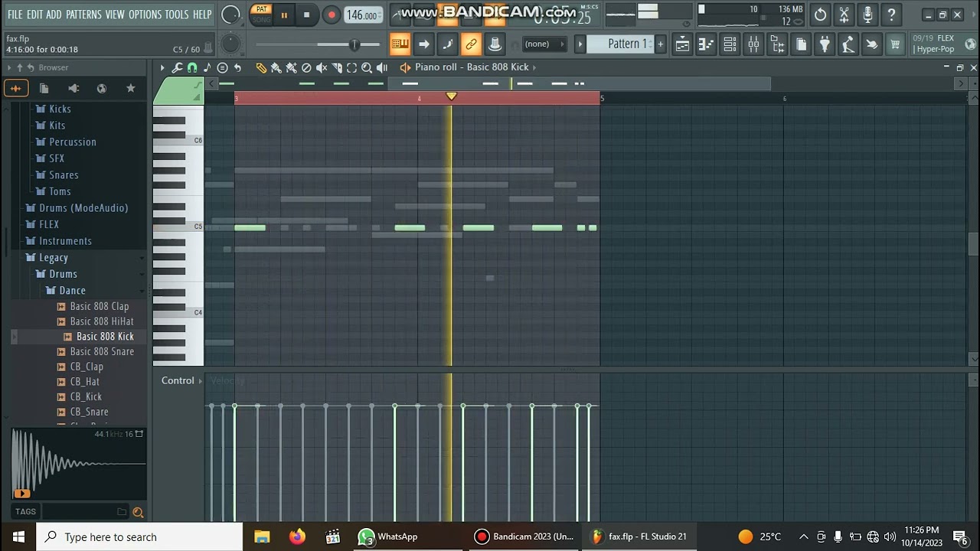Open the ADD menu
Image resolution: width=980 pixels, height=551 pixels.
click(x=54, y=15)
